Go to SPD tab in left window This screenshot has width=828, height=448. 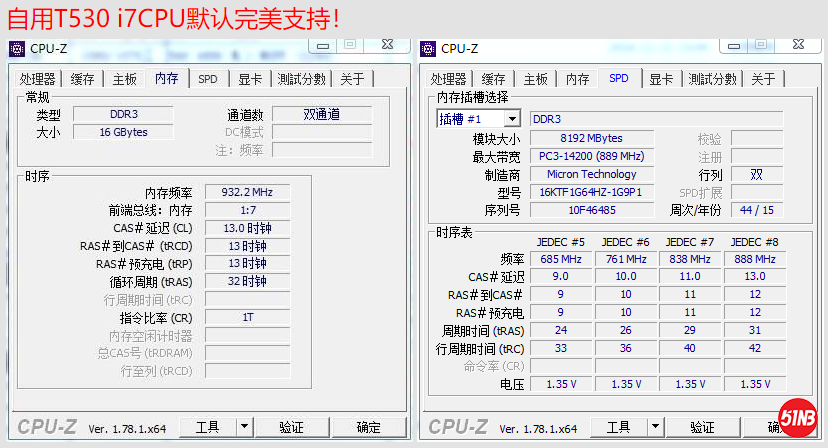207,79
